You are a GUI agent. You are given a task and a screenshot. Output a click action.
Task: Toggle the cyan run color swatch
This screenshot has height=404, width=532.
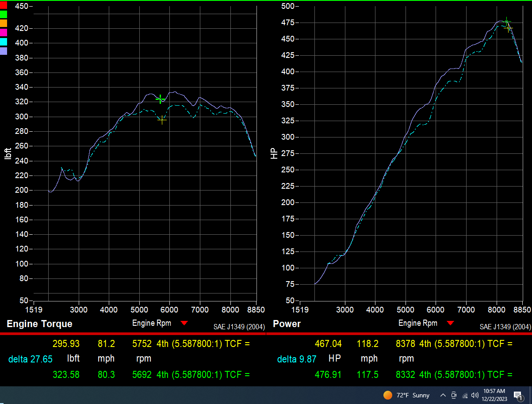(4, 42)
